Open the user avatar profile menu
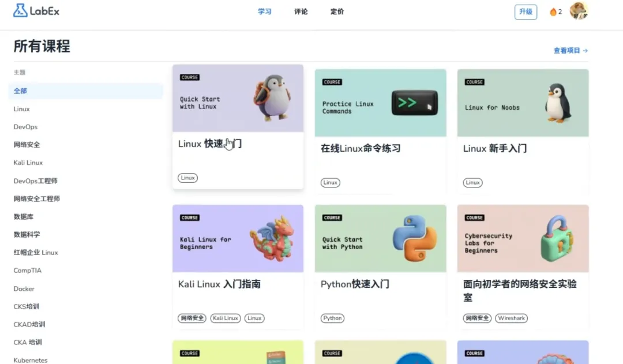 [579, 11]
